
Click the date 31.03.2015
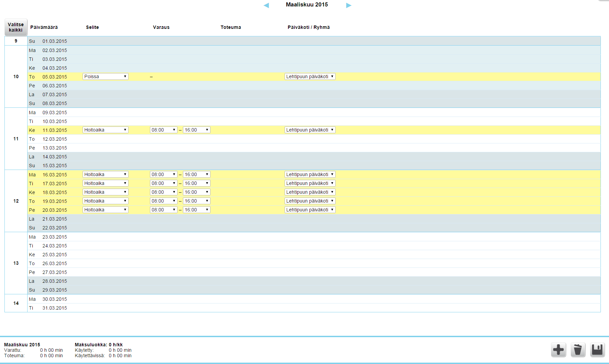[x=55, y=308]
